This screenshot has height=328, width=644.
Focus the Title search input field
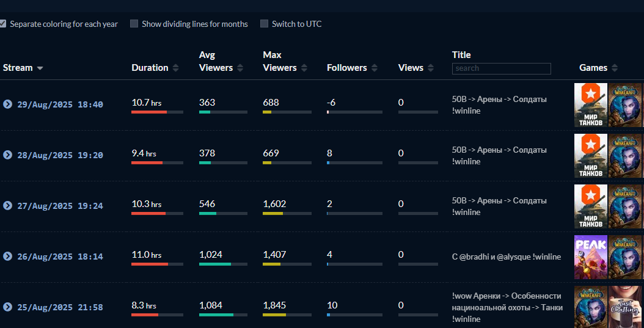pos(501,68)
